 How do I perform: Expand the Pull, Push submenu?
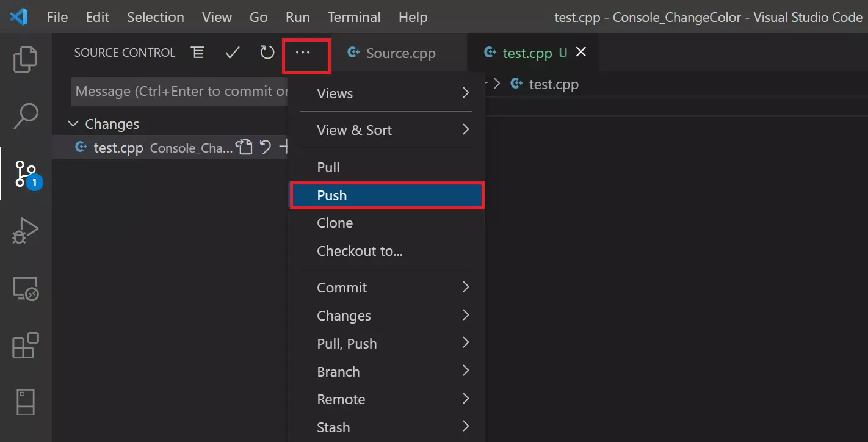(x=386, y=344)
